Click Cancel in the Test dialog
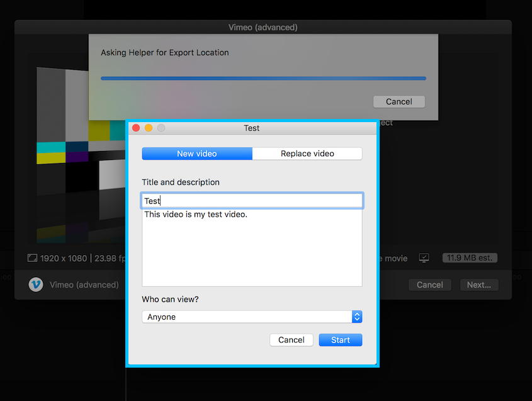Viewport: 532px width, 401px height. click(291, 339)
